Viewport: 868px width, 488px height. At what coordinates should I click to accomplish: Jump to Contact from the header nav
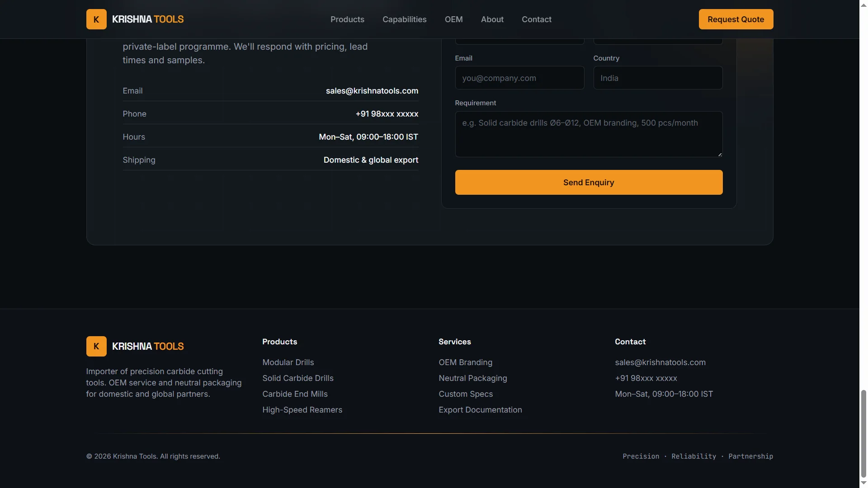point(537,19)
